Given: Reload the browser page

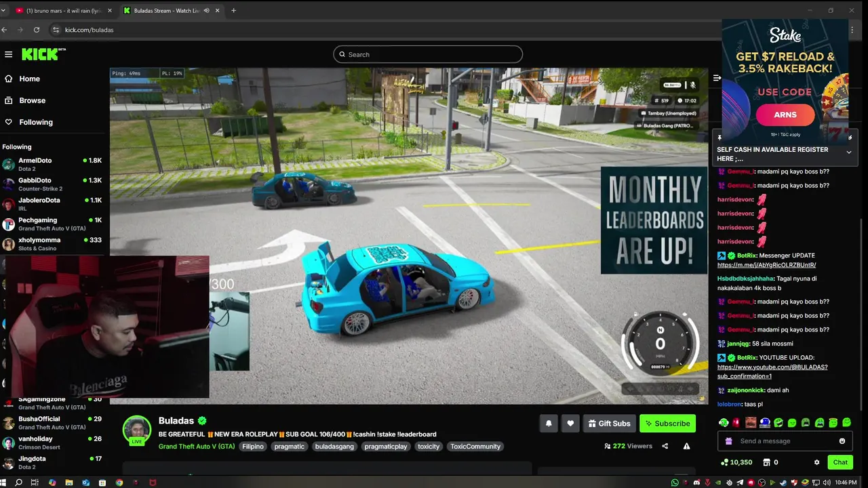Looking at the screenshot, I should [x=37, y=30].
